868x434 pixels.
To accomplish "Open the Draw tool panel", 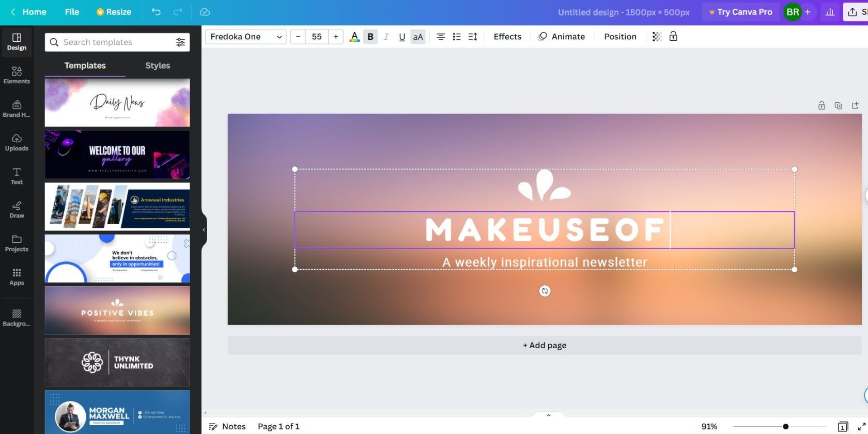I will click(17, 210).
